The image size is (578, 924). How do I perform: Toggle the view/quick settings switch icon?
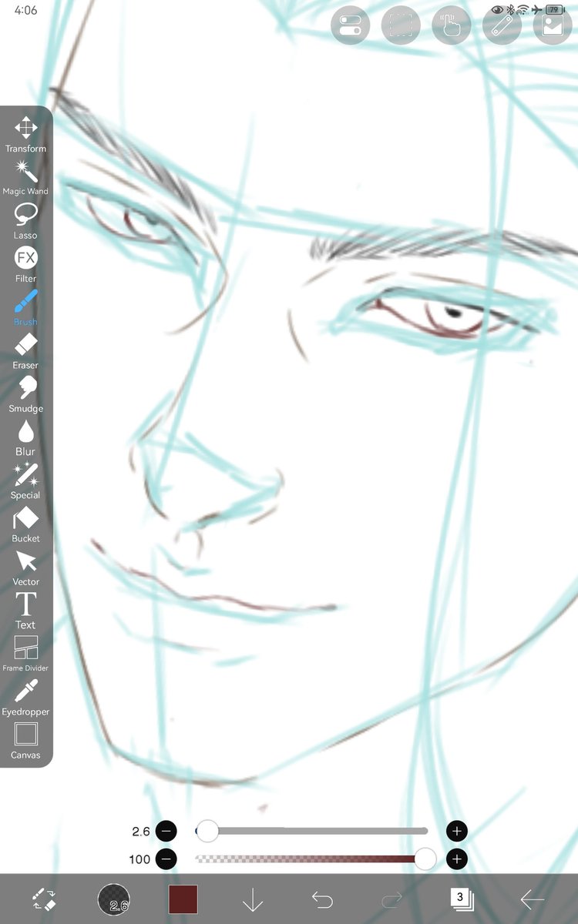(x=351, y=25)
